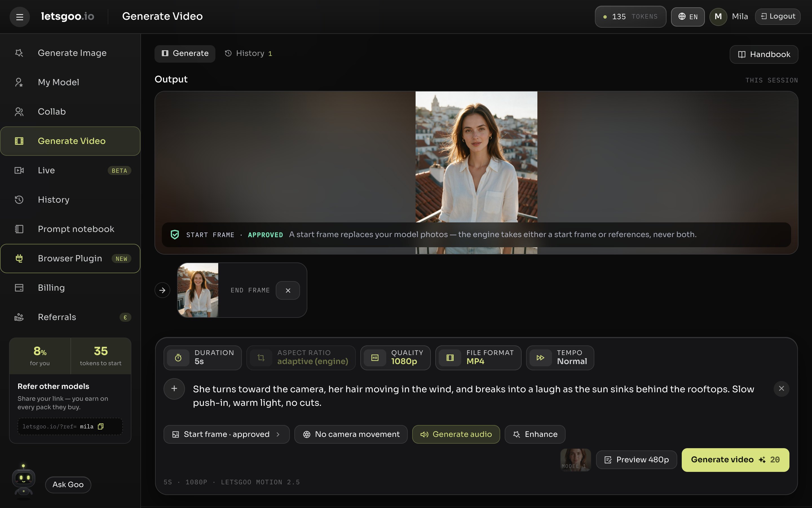Click the 35 tokens to start stat
This screenshot has height=508, width=812.
(x=101, y=356)
